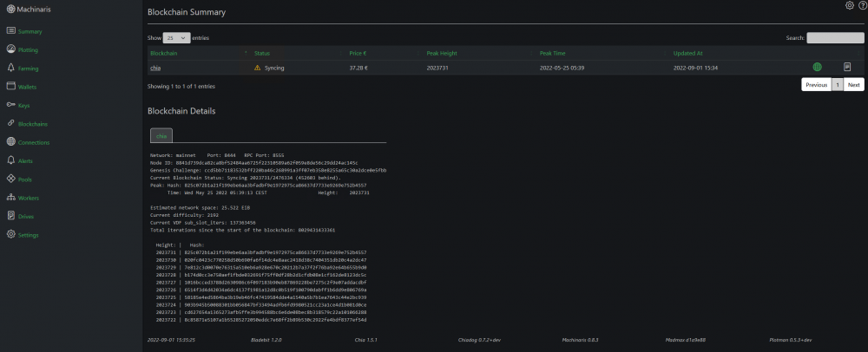Click the chia blockchain link in table
Screen dimensions: 868x352
(x=155, y=68)
